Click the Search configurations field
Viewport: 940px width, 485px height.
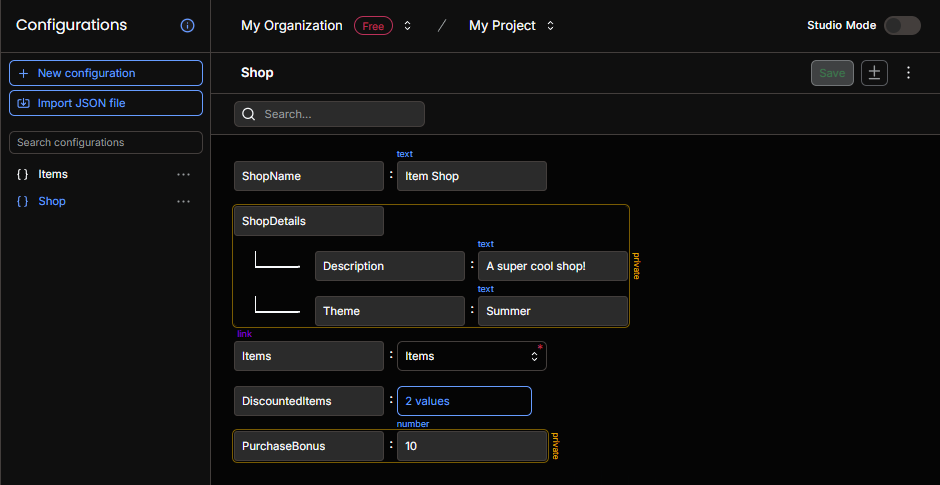point(106,143)
